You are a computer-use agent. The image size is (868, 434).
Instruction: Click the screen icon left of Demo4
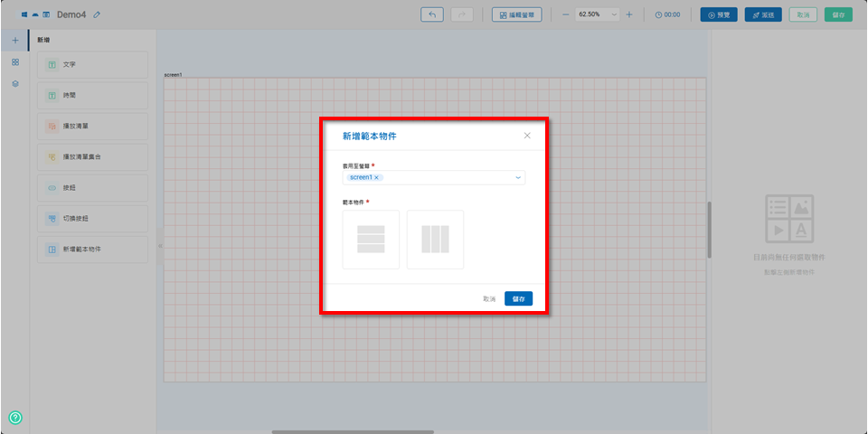point(46,15)
